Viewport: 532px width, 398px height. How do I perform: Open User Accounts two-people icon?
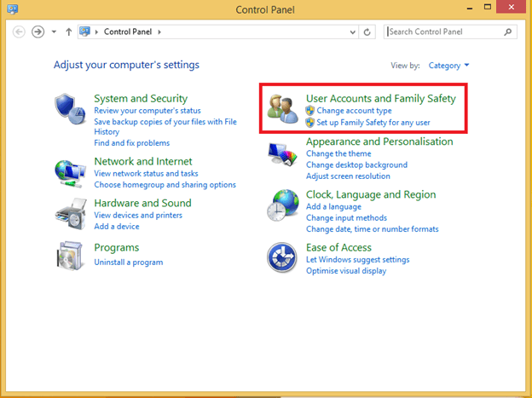click(x=283, y=108)
